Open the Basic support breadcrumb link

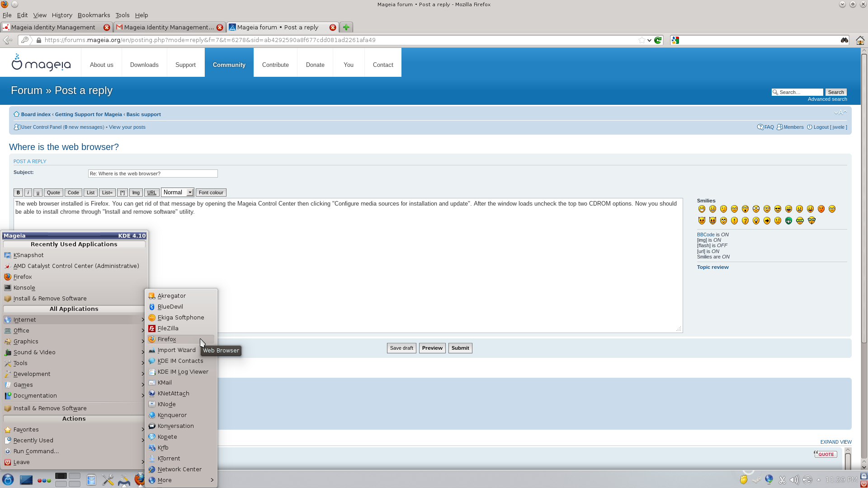[143, 115]
